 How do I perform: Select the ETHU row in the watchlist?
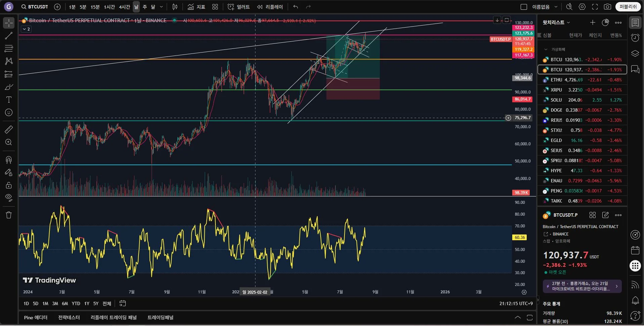(x=582, y=80)
